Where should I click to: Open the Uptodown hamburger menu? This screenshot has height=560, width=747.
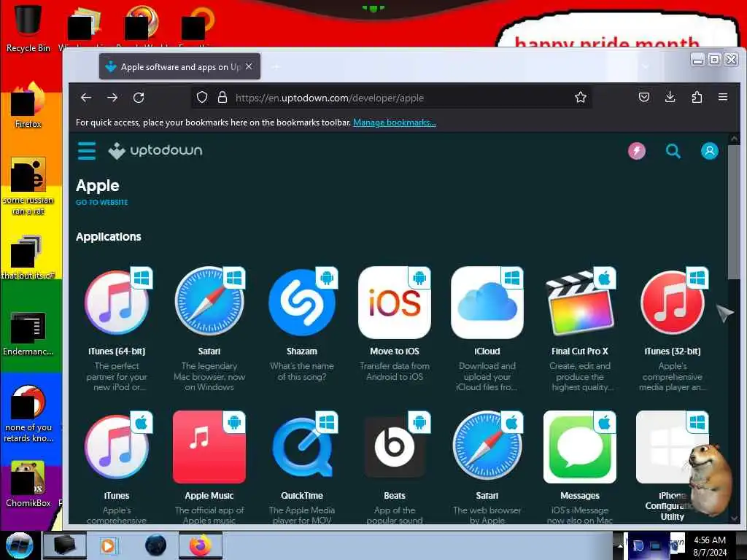tap(87, 151)
